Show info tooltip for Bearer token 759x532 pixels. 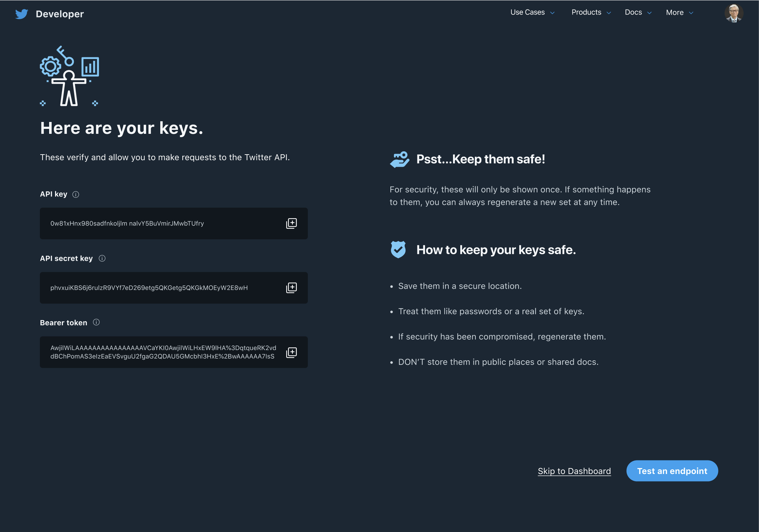[x=96, y=322]
